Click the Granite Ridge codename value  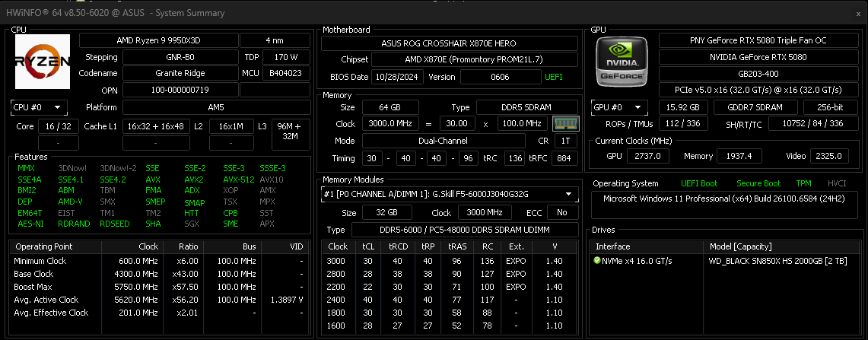[x=180, y=73]
